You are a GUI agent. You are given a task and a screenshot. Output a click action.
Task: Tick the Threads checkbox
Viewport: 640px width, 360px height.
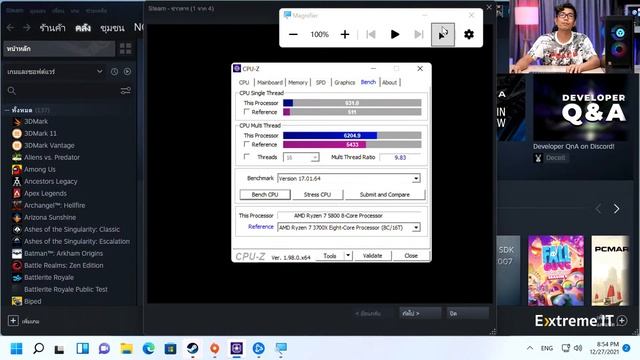[x=247, y=156]
